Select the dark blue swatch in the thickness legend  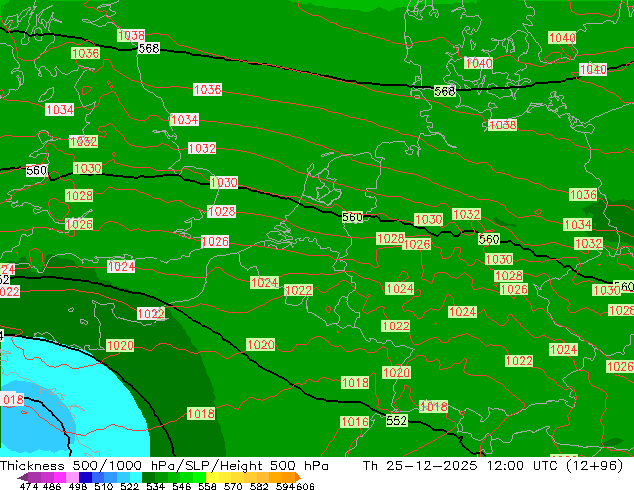tap(85, 477)
